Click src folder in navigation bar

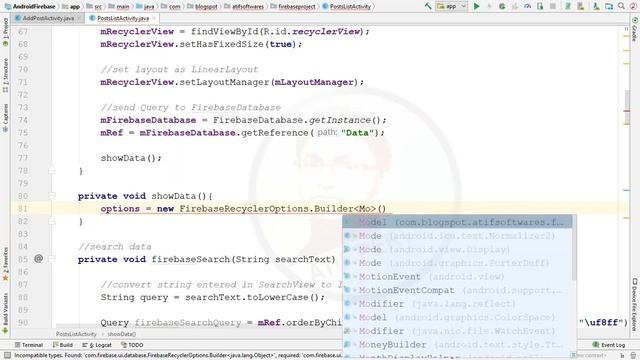[95, 7]
